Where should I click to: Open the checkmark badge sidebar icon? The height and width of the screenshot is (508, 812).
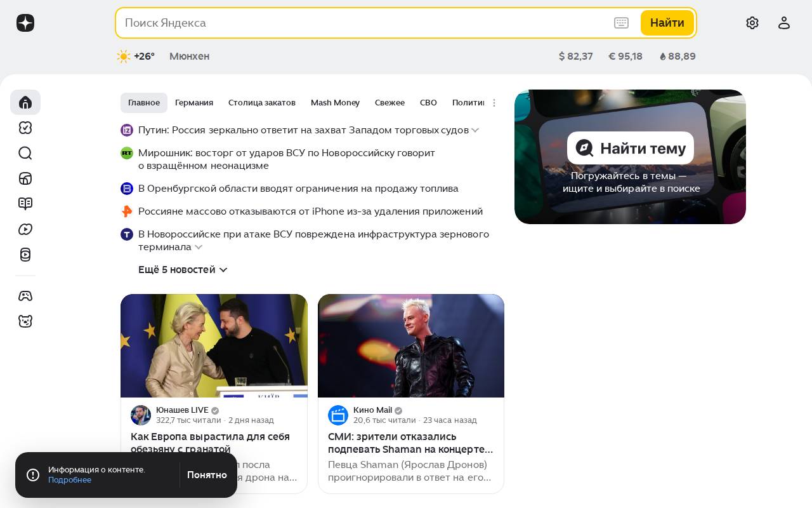(25, 128)
